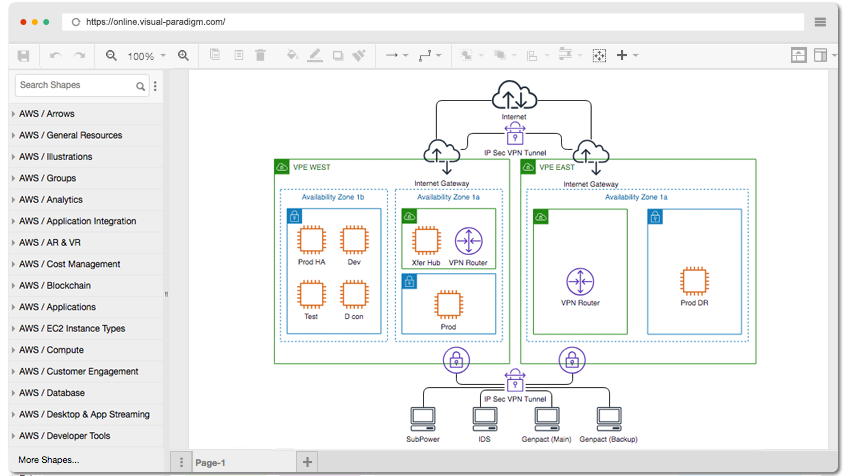Screen dimensions: 848x476
Task: Open shapes panel three-dot options menu
Action: click(155, 86)
